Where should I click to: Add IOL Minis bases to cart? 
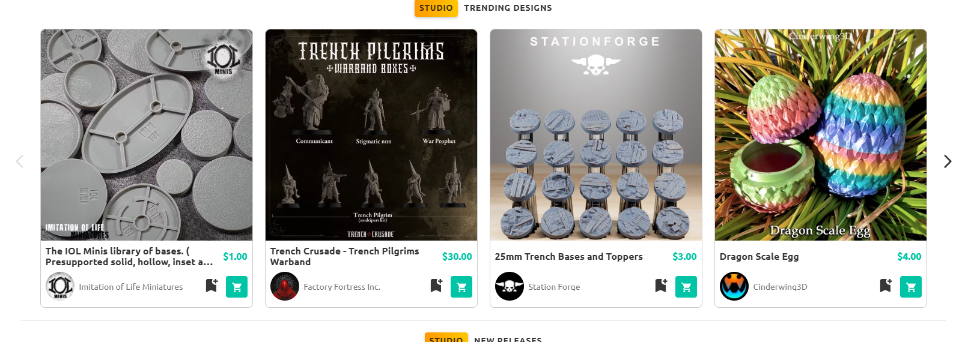(x=237, y=287)
